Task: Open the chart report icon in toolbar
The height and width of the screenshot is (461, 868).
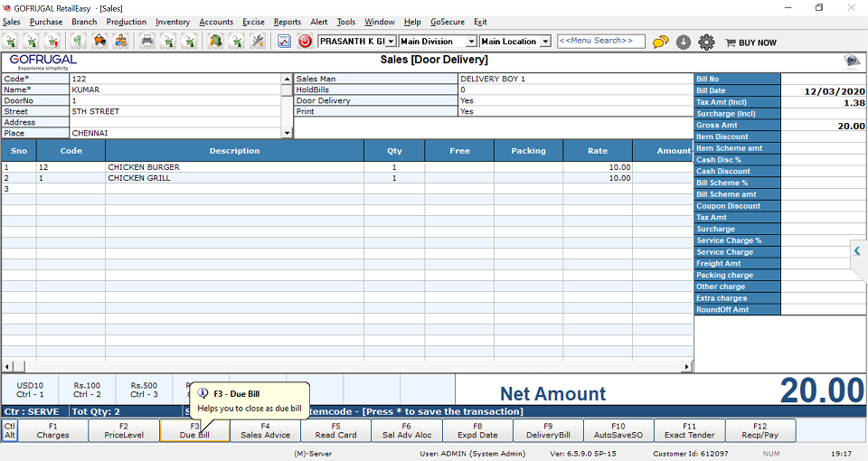Action: pos(284,42)
